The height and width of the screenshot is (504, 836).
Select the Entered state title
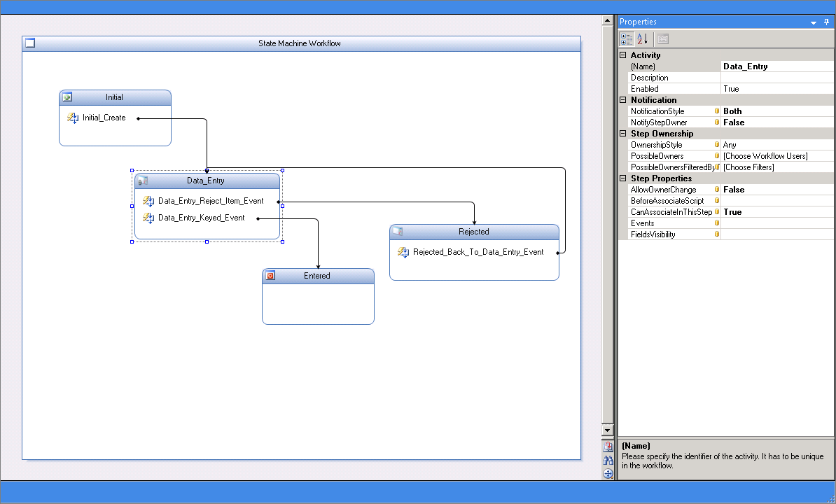tap(316, 275)
